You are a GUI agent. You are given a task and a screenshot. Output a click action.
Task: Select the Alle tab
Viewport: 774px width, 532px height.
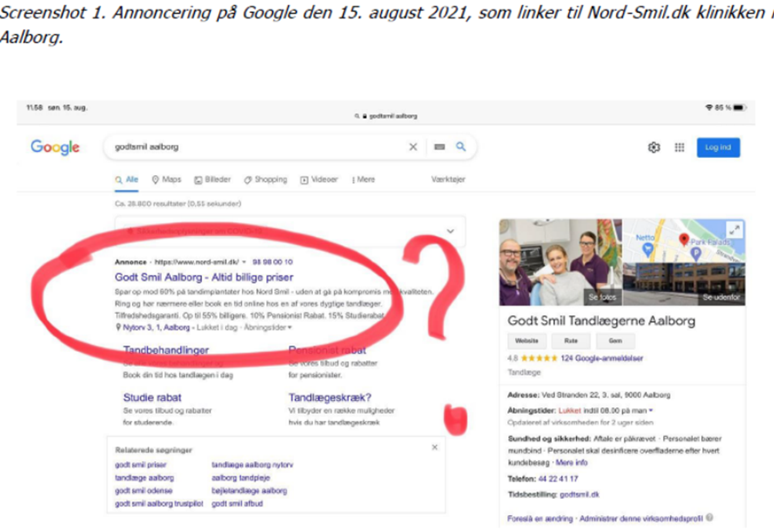[127, 180]
